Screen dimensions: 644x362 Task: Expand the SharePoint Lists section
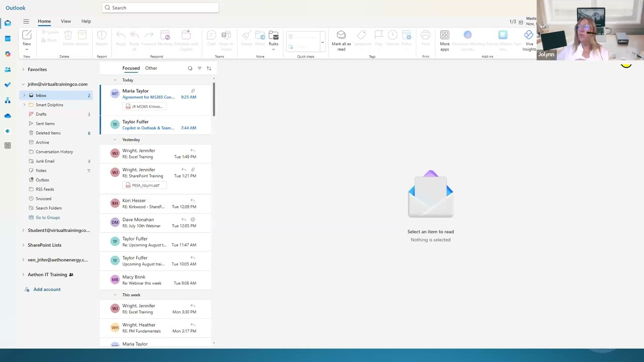click(x=23, y=245)
